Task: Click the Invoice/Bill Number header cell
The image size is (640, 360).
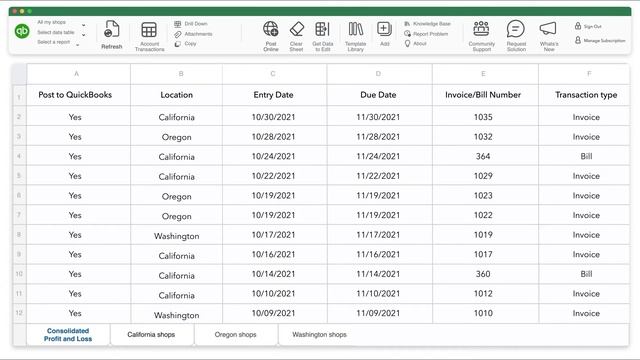Action: 485,95
